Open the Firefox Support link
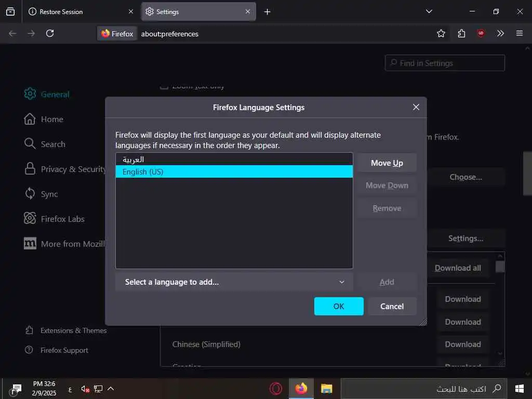532x399 pixels. 57,350
